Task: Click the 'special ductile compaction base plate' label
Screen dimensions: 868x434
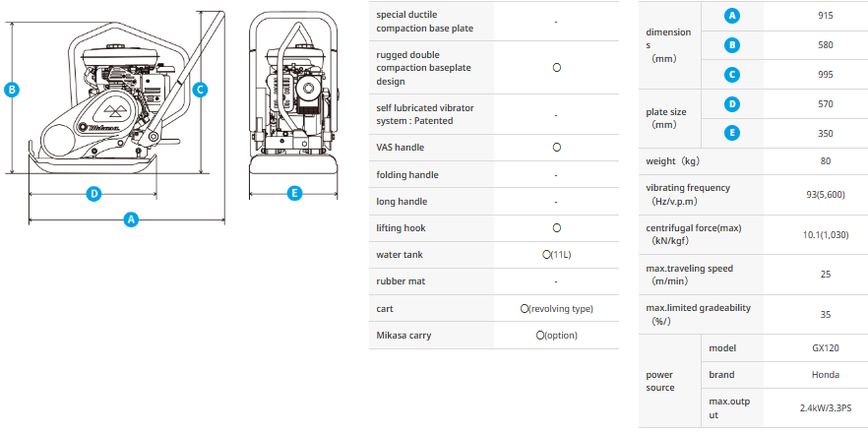Action: pos(425,22)
